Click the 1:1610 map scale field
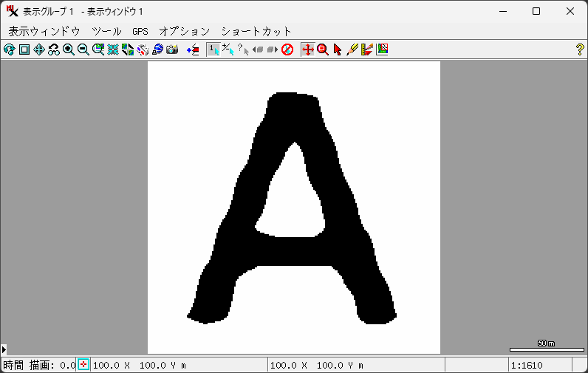This screenshot has width=588, height=373. coord(539,365)
